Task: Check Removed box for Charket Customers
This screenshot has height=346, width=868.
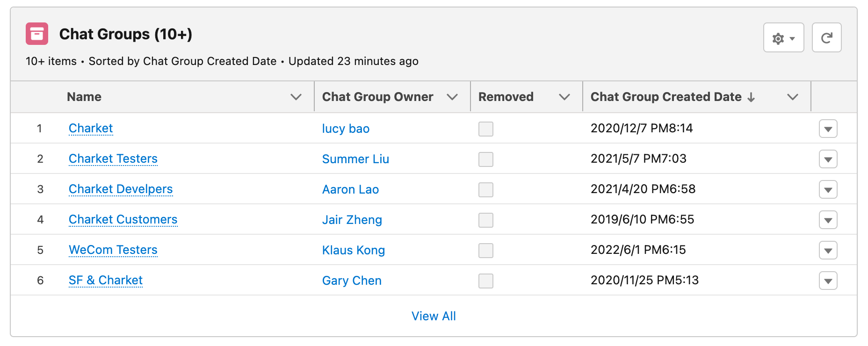Action: (485, 220)
